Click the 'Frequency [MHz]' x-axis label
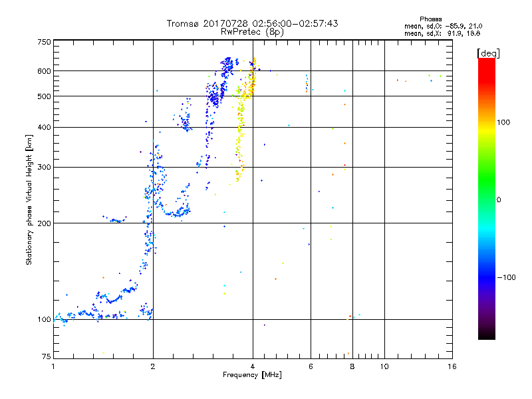The height and width of the screenshot is (399, 532). point(252,375)
